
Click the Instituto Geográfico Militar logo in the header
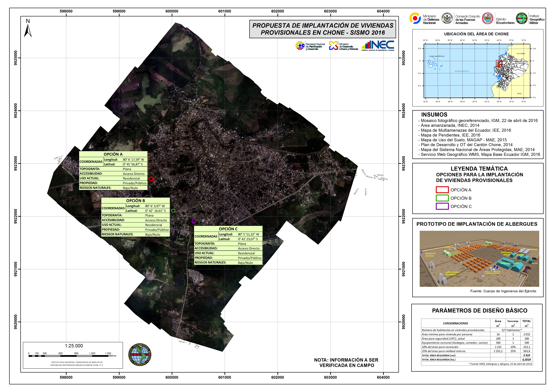(522, 19)
